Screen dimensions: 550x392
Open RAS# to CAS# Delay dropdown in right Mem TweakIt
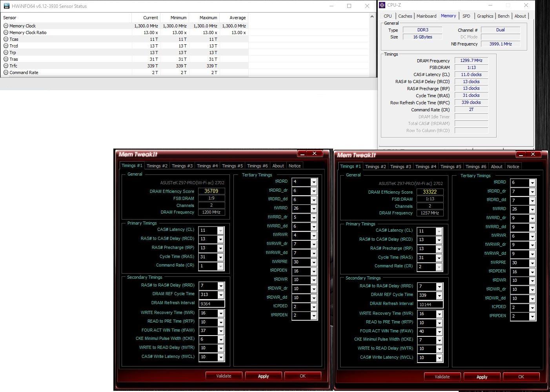point(439,240)
